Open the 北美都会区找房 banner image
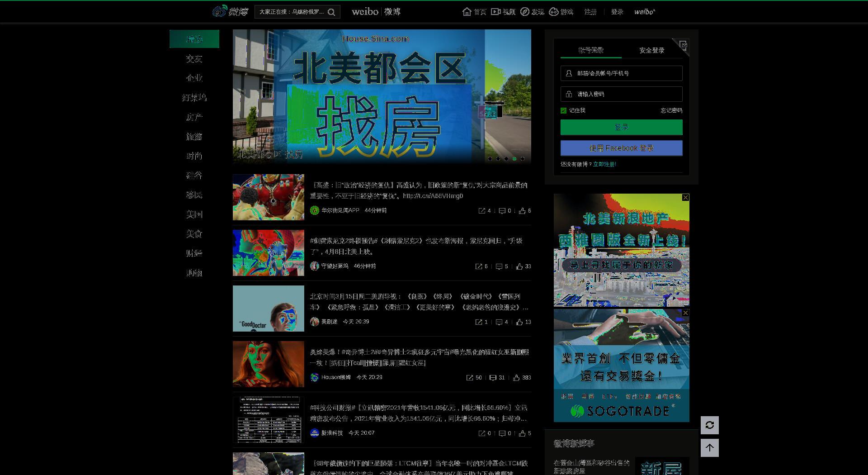Viewport: 868px width, 475px height. tap(382, 96)
